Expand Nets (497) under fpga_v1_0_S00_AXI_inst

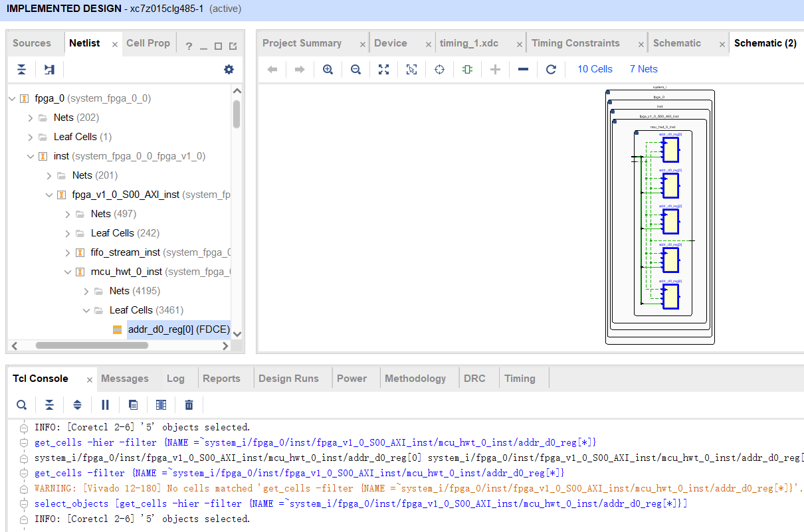point(66,213)
